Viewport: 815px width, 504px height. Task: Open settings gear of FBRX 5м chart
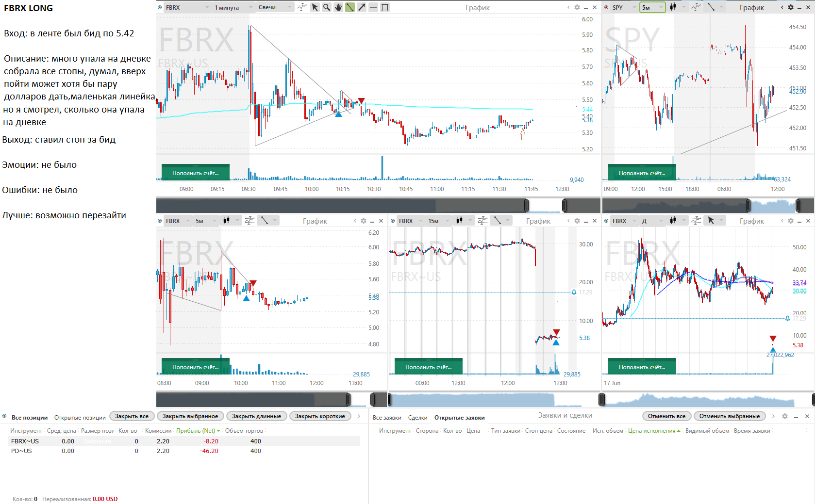point(364,221)
